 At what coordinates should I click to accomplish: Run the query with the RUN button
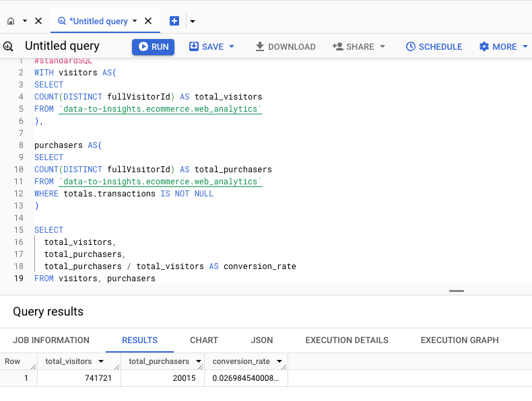tap(153, 46)
